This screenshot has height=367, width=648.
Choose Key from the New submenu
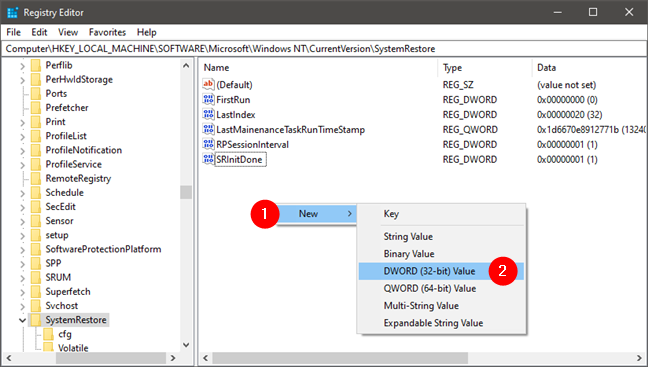coord(441,214)
